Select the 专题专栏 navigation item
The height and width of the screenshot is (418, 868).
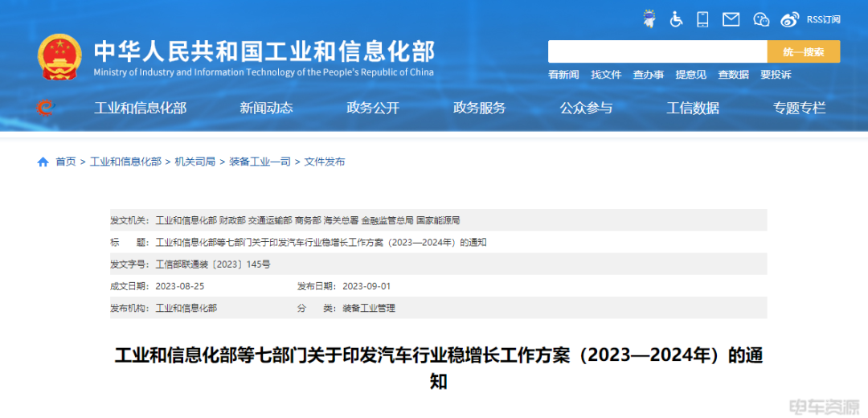[800, 108]
